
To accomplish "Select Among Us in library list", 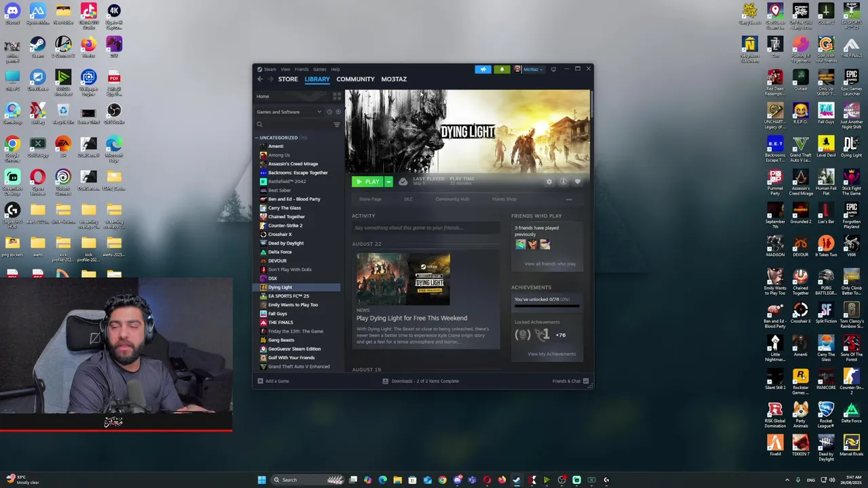I will point(279,155).
